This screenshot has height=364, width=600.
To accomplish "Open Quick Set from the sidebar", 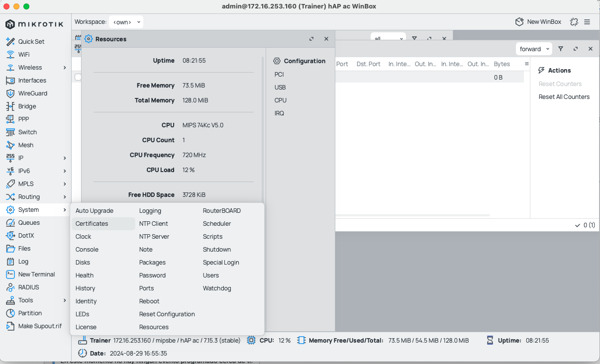I will [x=32, y=41].
